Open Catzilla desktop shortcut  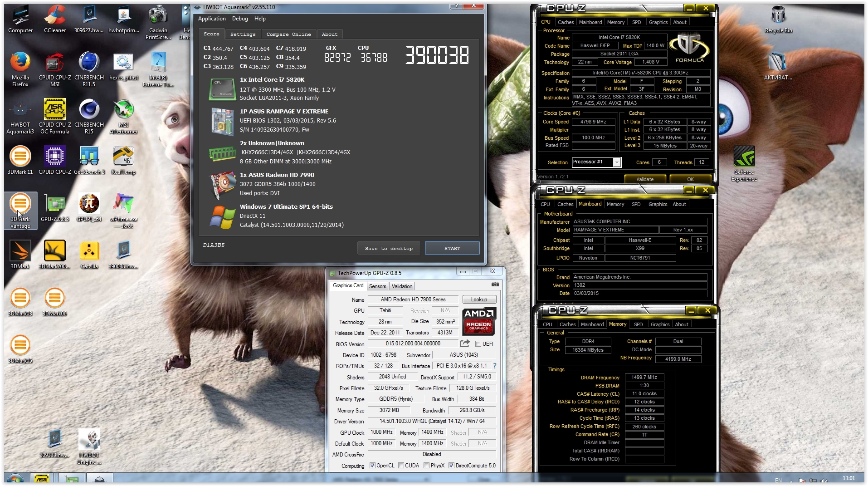click(89, 255)
